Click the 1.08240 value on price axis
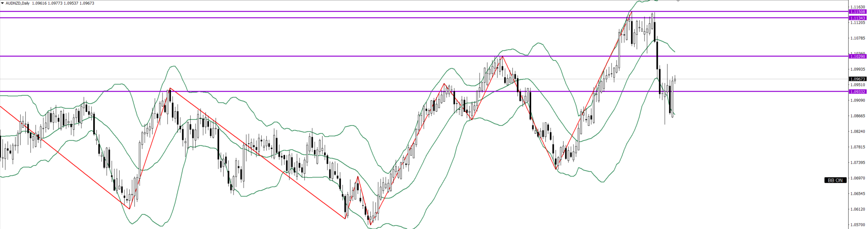The height and width of the screenshot is (229, 868). pos(857,131)
